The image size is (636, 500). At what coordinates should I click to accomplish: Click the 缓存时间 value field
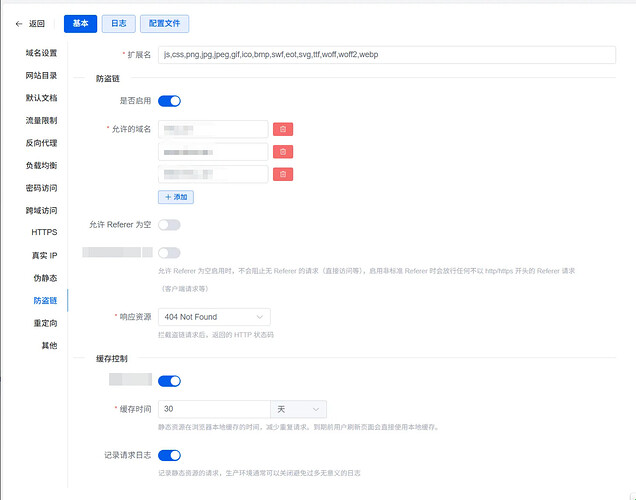click(214, 409)
